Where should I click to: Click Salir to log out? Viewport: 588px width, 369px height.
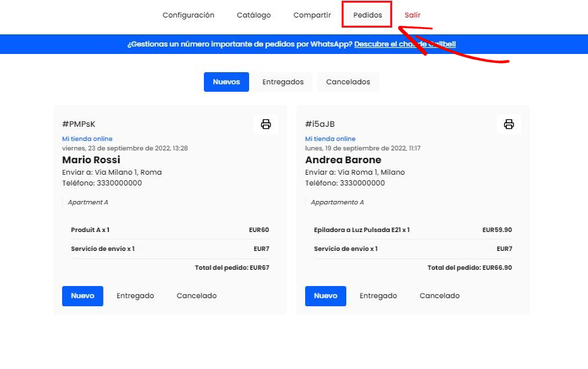point(412,15)
